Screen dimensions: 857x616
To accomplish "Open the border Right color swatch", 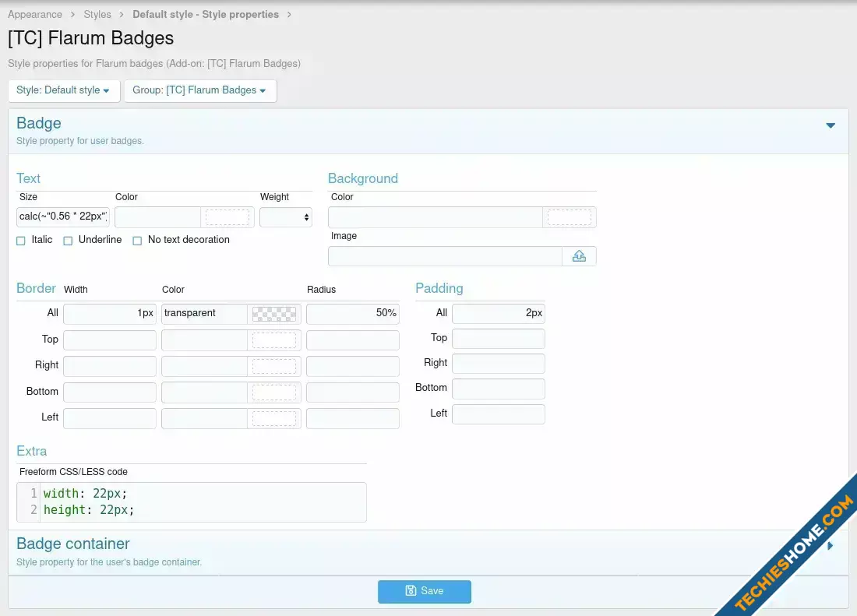I will [273, 366].
